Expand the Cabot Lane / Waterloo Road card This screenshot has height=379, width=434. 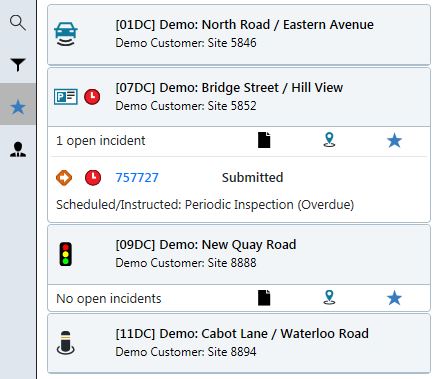point(239,343)
